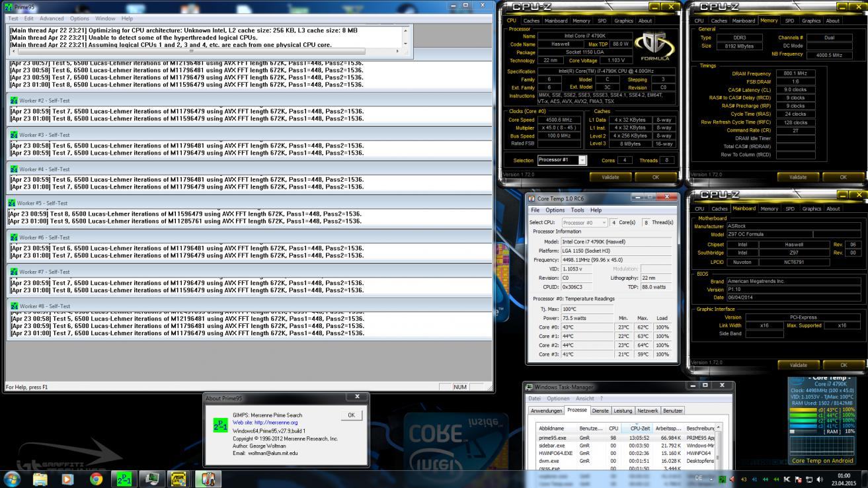The image size is (868, 488).
Task: Open Caches tab in CPU-Z processor window
Action: 532,20
